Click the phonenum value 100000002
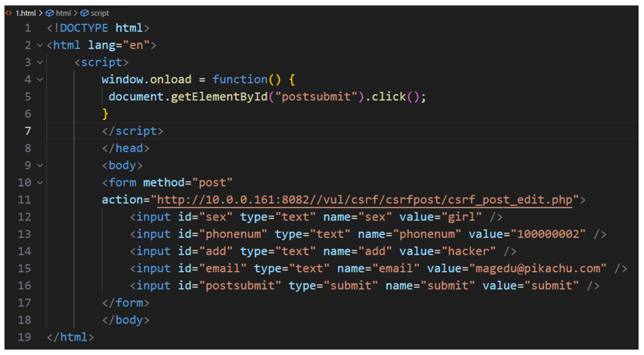644x355 pixels. pos(548,234)
